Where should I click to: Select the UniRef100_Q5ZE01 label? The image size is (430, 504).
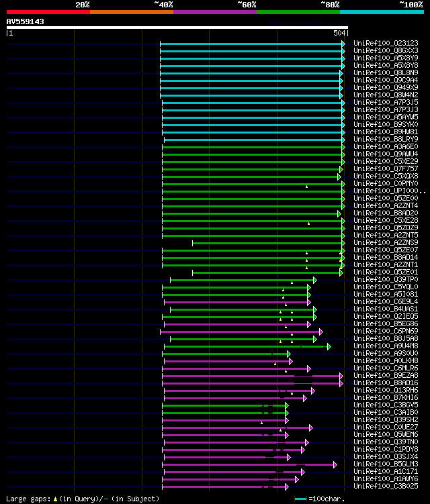pyautogui.click(x=386, y=272)
